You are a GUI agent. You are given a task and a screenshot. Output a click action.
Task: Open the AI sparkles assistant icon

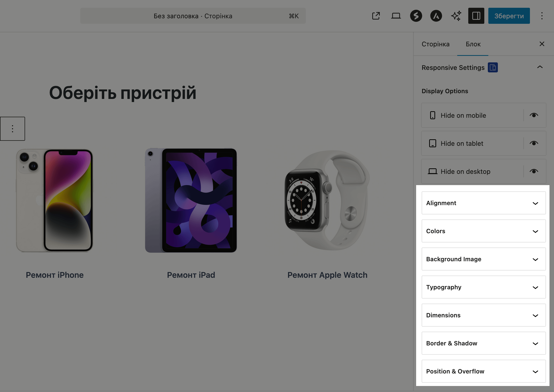point(456,16)
